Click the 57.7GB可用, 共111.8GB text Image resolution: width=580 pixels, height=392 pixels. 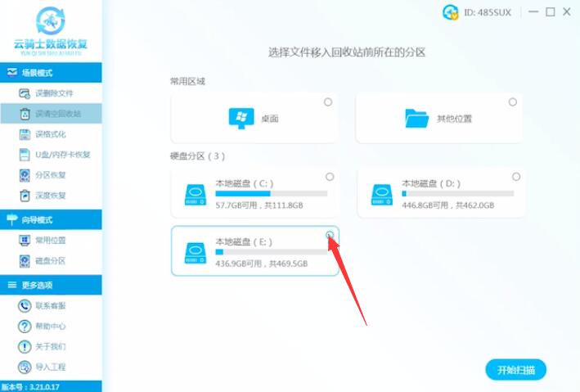click(x=259, y=205)
